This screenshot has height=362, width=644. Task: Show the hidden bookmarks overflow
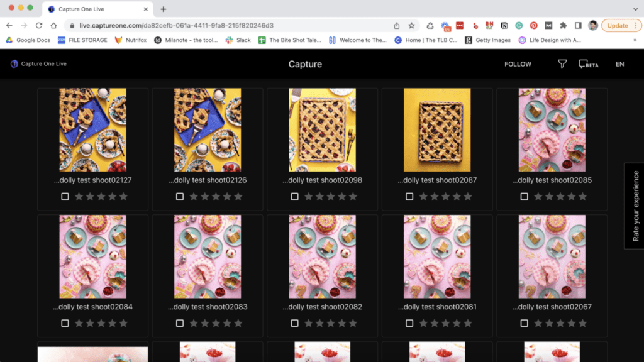tap(635, 40)
